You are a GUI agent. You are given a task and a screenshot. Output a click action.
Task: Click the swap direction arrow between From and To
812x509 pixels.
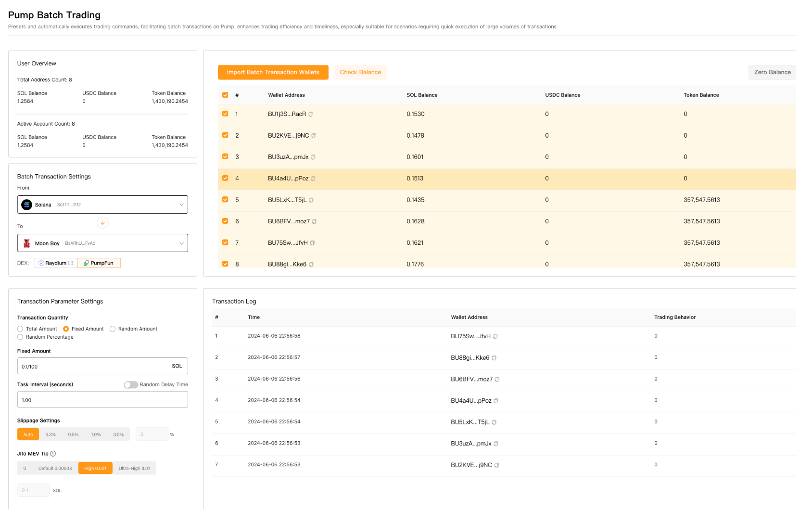click(102, 223)
